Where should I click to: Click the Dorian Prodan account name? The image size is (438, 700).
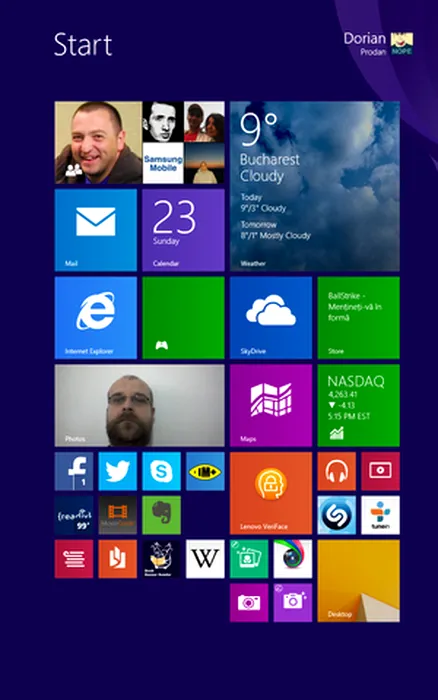click(365, 44)
